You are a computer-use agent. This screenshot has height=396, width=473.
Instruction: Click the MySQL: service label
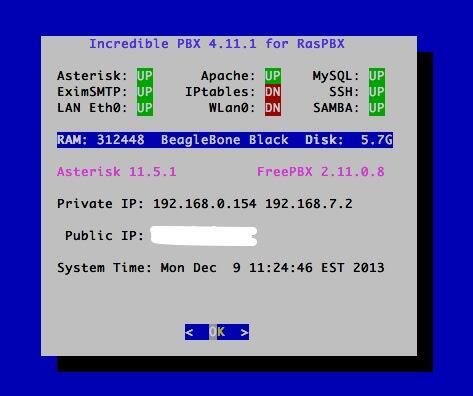pos(336,76)
